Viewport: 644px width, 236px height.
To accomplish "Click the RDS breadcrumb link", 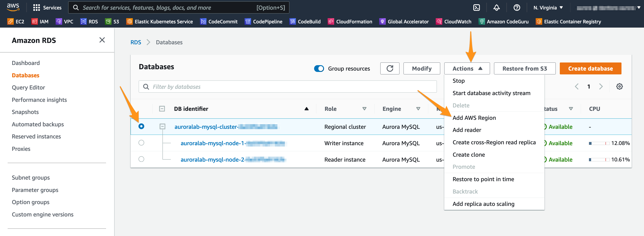I will [136, 42].
